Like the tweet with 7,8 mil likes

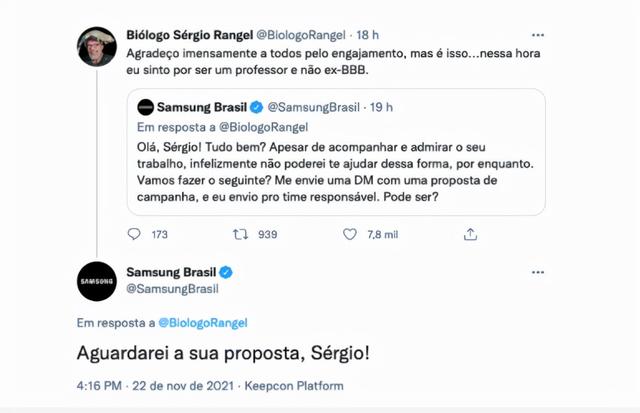pyautogui.click(x=350, y=235)
